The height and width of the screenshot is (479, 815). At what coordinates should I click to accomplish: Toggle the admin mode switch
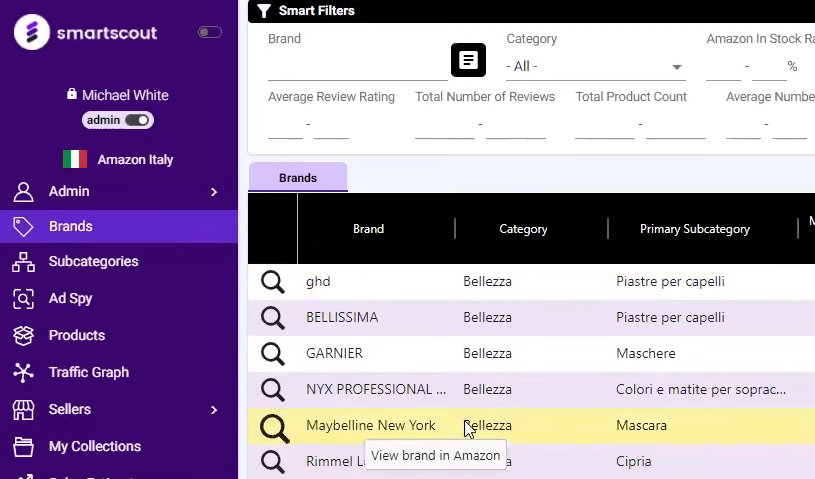click(x=137, y=120)
